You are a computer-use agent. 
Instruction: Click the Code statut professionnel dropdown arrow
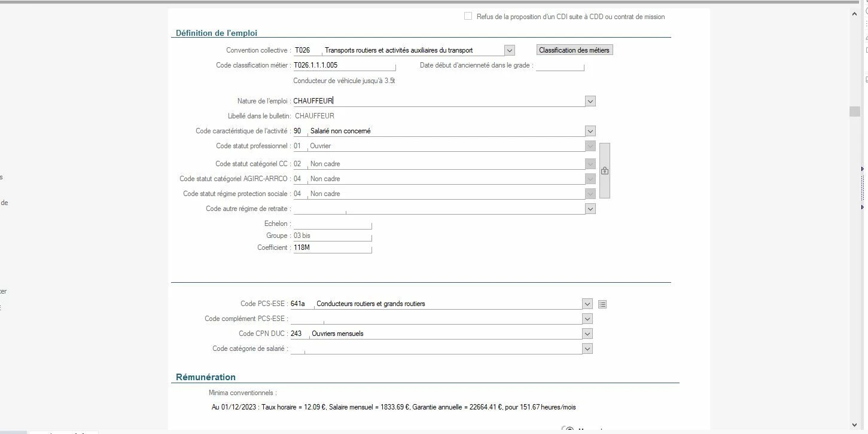590,146
